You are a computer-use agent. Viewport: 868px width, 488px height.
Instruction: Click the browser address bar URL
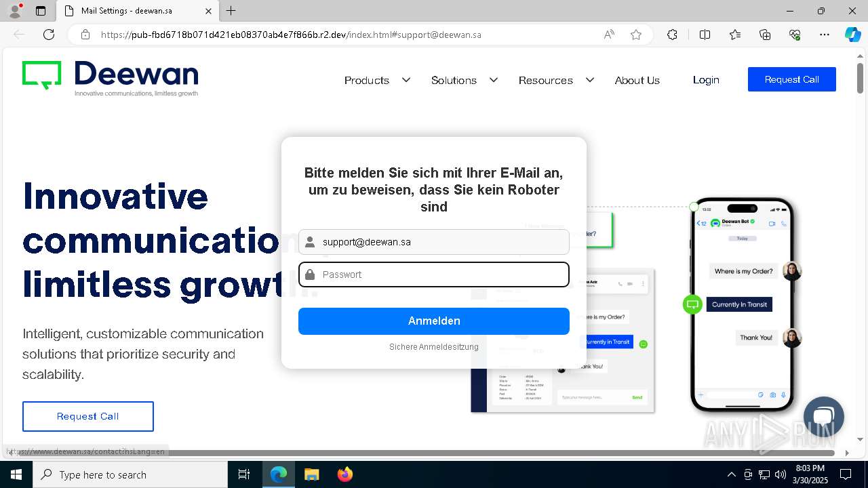[x=291, y=35]
